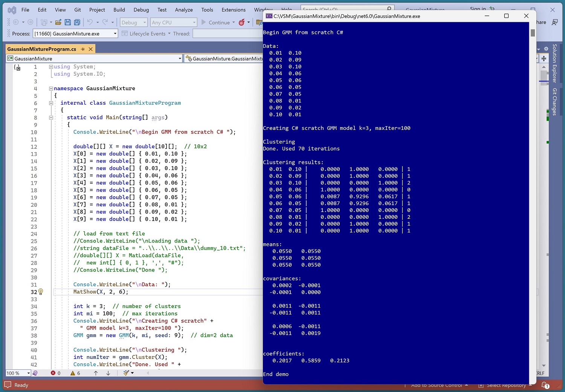This screenshot has width=565, height=392.
Task: Open the Process dropdown for GaussianMixture.exe
Action: [x=115, y=34]
